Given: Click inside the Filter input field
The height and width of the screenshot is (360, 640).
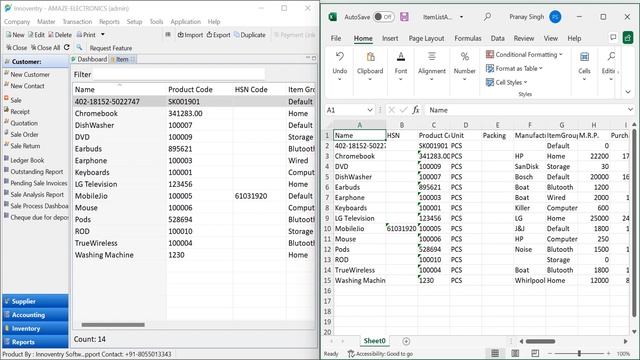Looking at the screenshot, I should (179, 74).
